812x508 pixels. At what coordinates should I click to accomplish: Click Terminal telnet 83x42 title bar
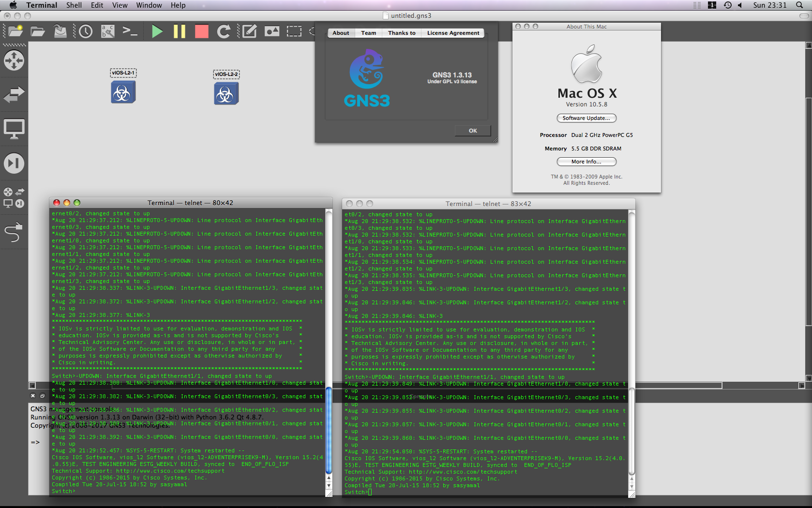point(488,204)
